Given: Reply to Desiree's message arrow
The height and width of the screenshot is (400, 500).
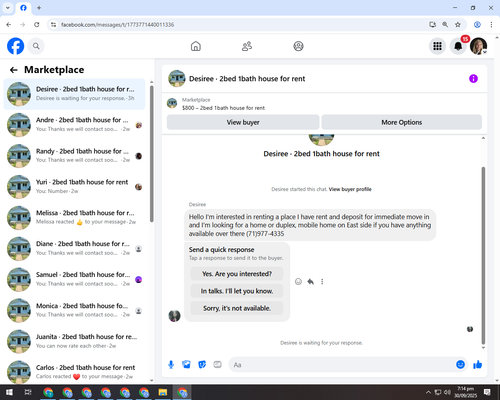Looking at the screenshot, I should click(x=310, y=282).
